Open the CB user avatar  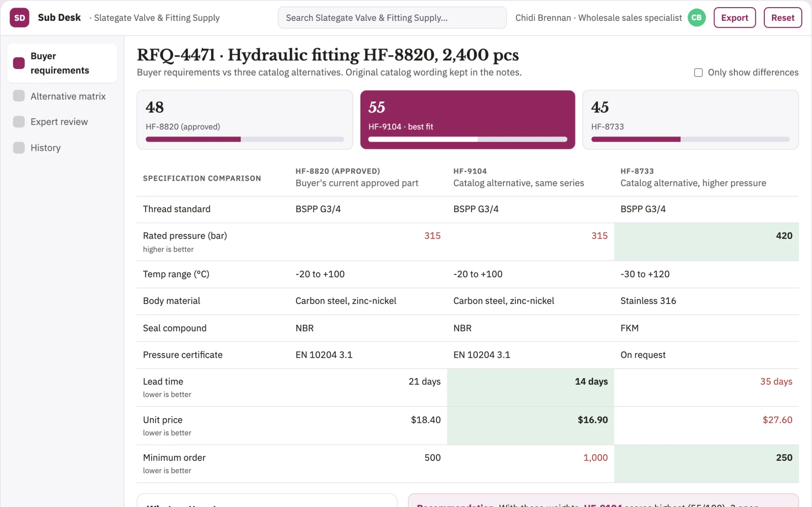[x=696, y=18]
